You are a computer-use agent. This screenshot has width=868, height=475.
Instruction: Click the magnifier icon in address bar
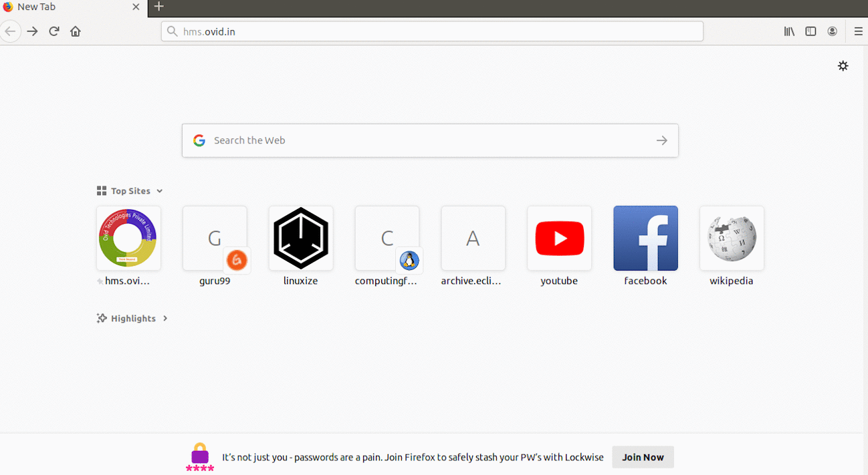(172, 31)
